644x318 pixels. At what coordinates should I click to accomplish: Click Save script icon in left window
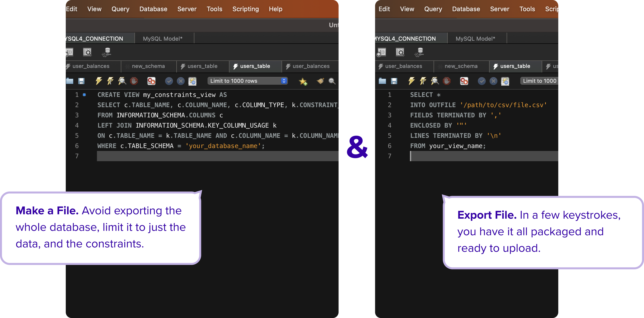pyautogui.click(x=81, y=81)
